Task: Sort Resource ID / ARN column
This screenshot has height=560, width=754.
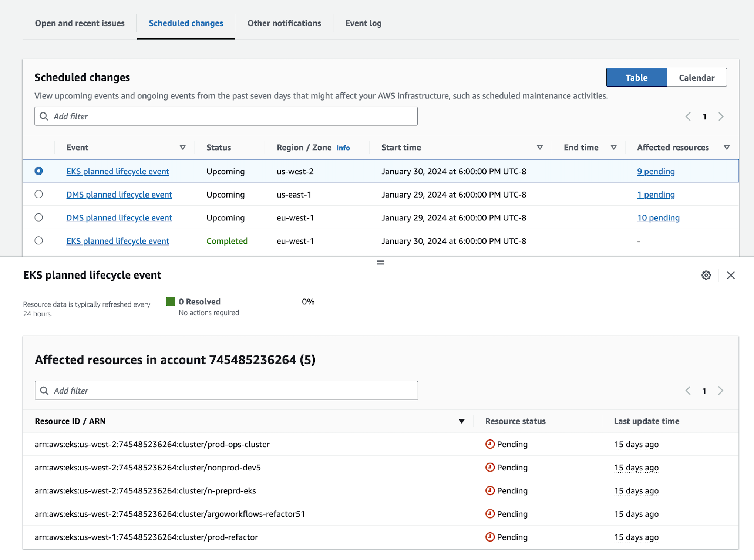Action: [461, 421]
